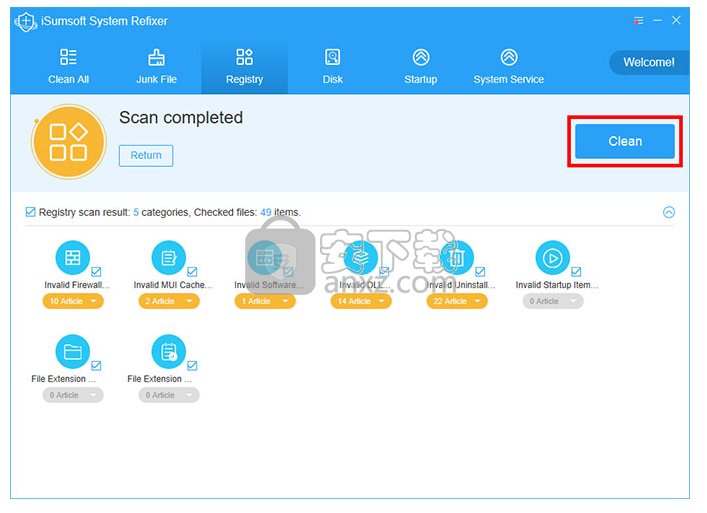Uncheck the Invalid DLL checkbox
This screenshot has height=513, width=707.
point(384,271)
